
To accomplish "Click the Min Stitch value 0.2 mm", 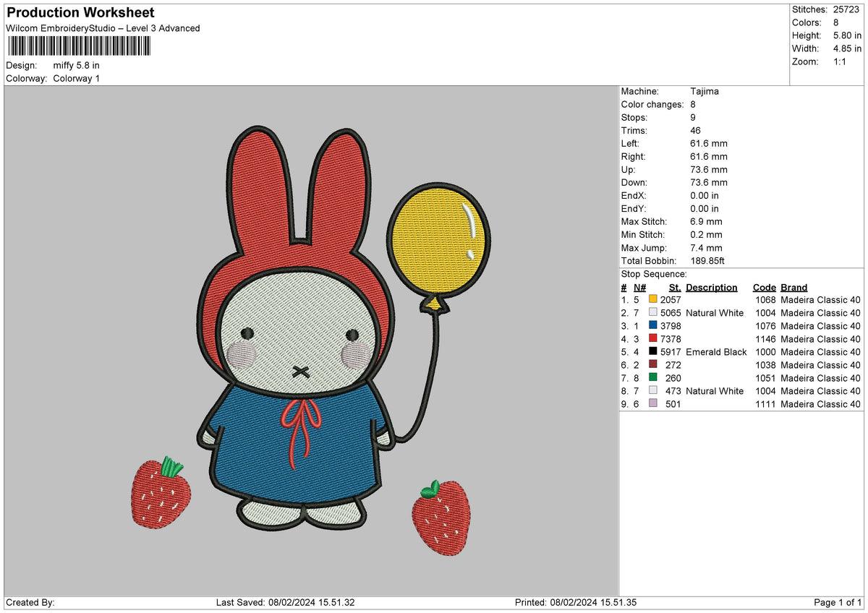I will coord(707,235).
